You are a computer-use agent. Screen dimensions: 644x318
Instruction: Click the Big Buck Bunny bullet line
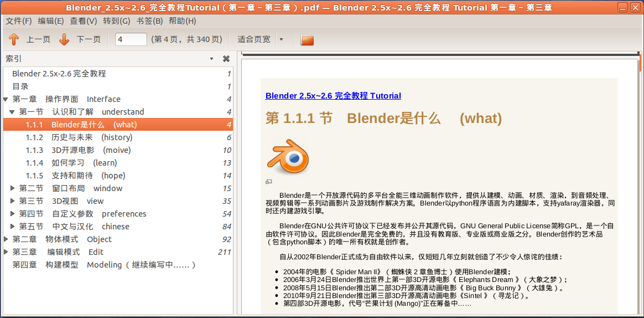point(423,288)
